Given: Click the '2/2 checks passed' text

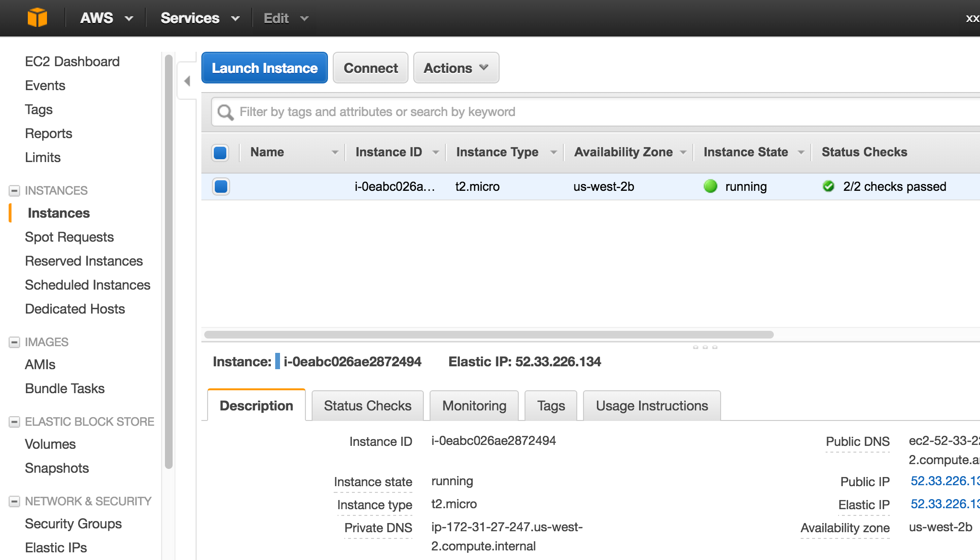Looking at the screenshot, I should click(895, 187).
